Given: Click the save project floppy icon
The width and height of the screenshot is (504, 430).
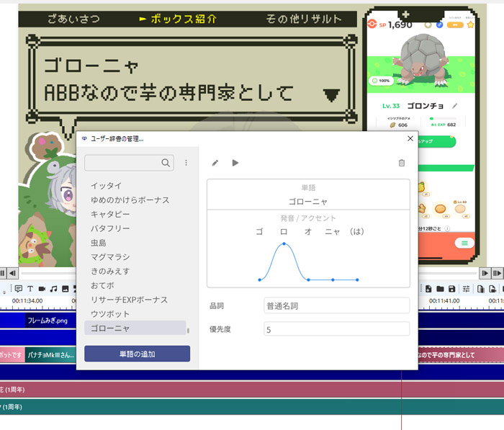Looking at the screenshot, I should [x=451, y=289].
